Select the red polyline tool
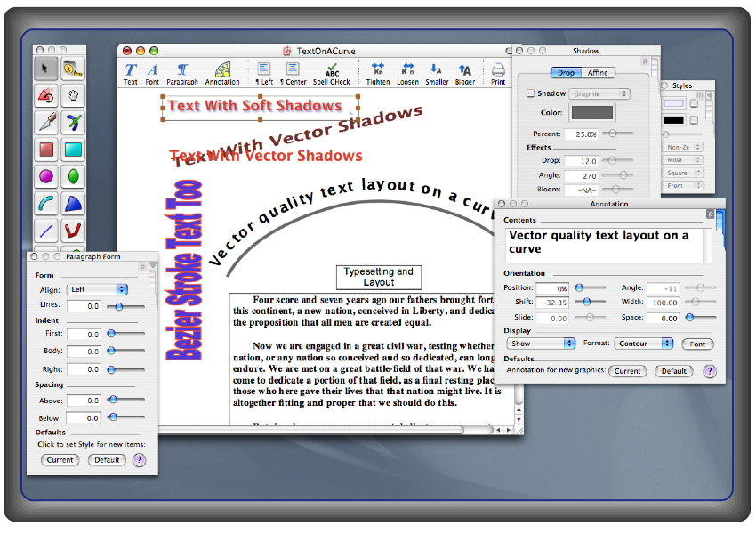The width and height of the screenshot is (756, 534). [x=73, y=231]
